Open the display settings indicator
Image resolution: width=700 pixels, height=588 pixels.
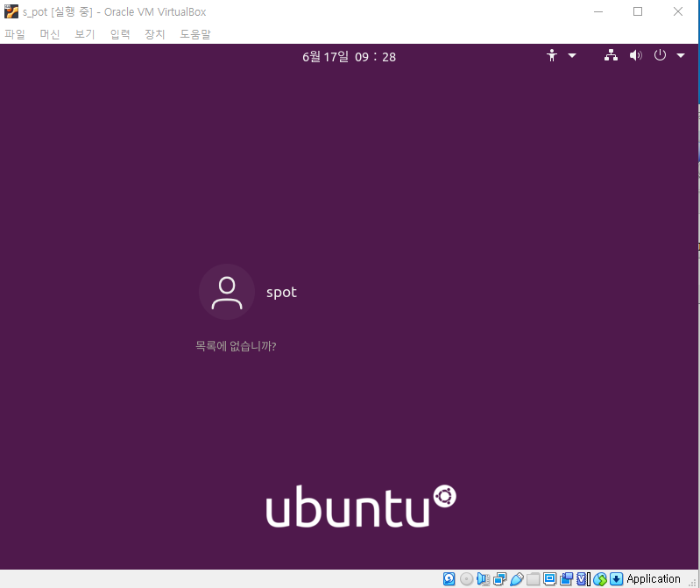pyautogui.click(x=549, y=579)
